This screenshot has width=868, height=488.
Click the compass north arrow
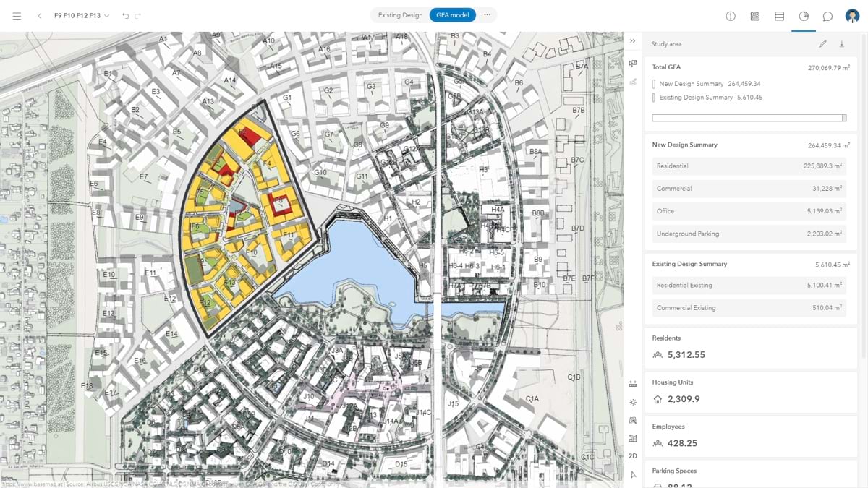[x=633, y=474]
